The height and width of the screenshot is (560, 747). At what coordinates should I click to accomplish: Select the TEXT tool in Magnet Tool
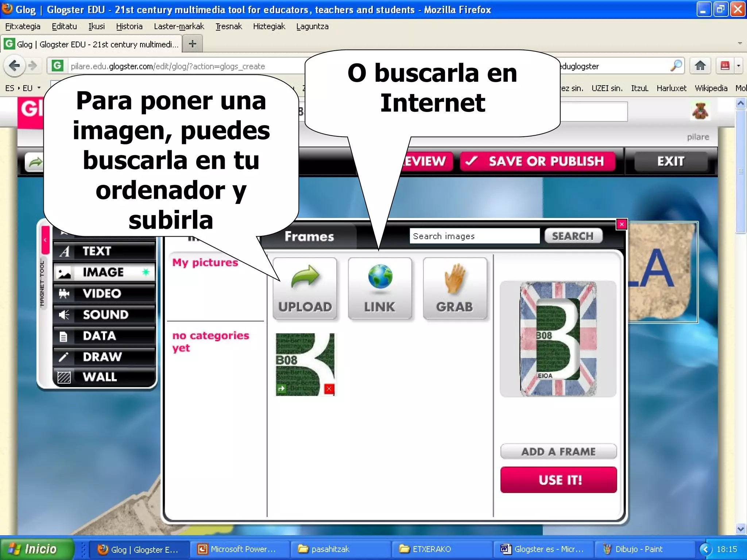104,251
